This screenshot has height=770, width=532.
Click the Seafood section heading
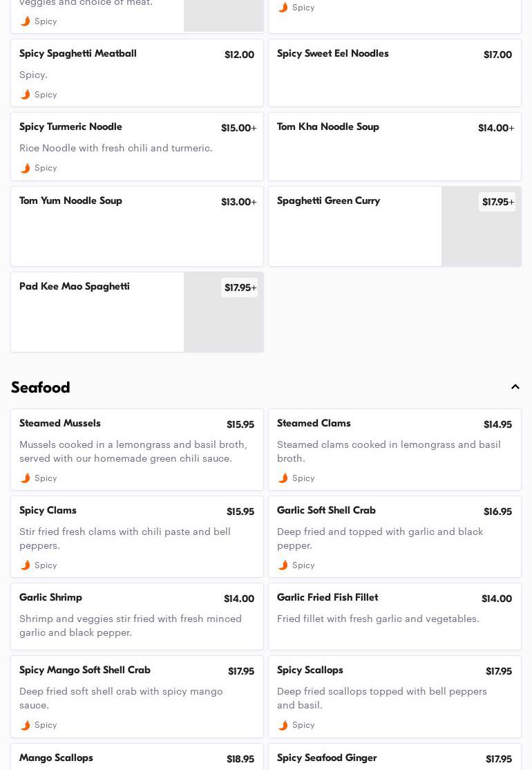[x=41, y=388]
